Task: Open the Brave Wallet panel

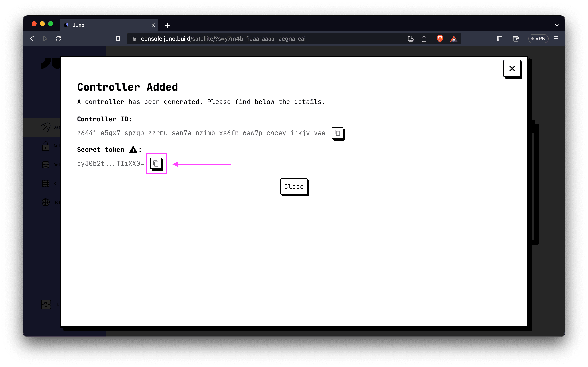Action: tap(516, 39)
